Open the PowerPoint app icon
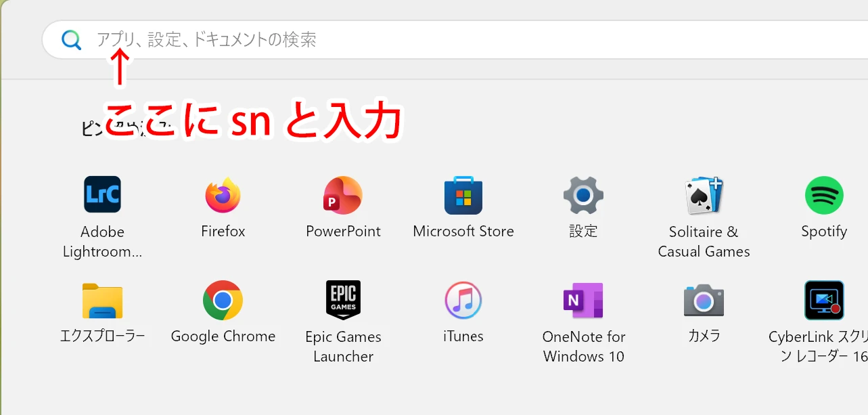This screenshot has width=868, height=415. (x=343, y=196)
